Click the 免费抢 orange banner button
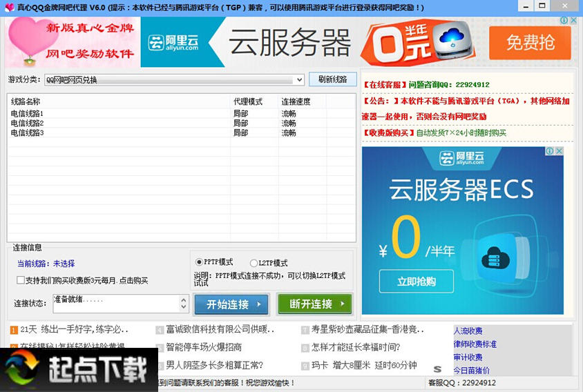 [530, 43]
